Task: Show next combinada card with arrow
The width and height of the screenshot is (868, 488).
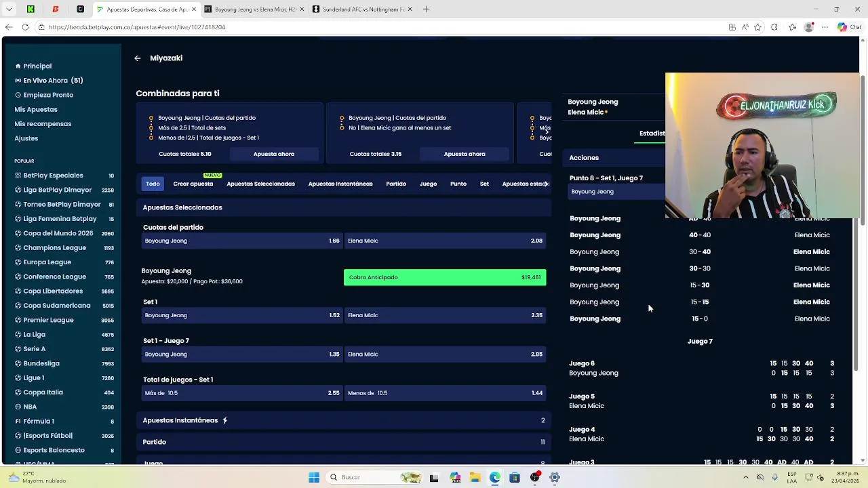Action: point(547,132)
